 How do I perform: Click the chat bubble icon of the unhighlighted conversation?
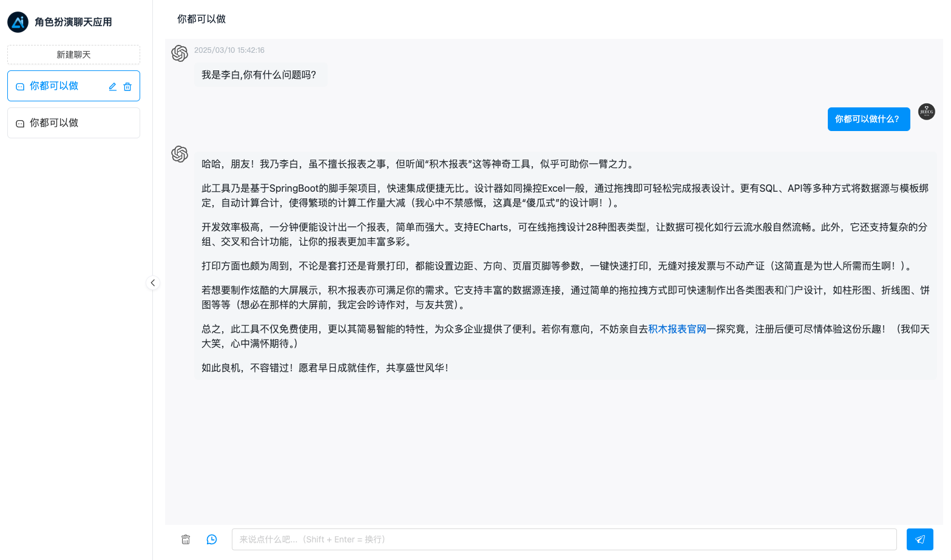(20, 124)
